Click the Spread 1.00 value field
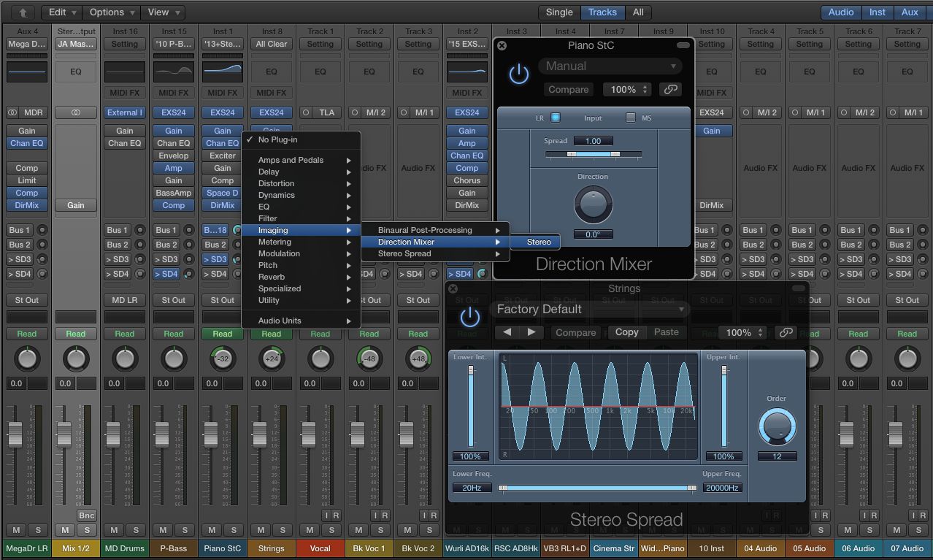The height and width of the screenshot is (560, 933). pos(593,141)
